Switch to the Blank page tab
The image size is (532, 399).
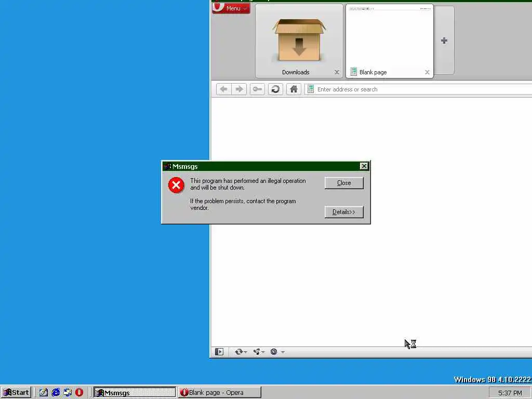click(389, 41)
